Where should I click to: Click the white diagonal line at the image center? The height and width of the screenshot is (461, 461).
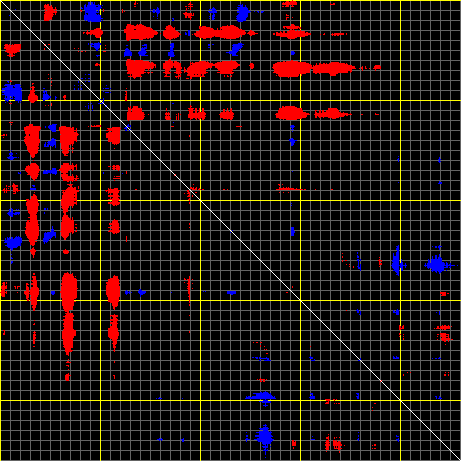tap(230, 230)
